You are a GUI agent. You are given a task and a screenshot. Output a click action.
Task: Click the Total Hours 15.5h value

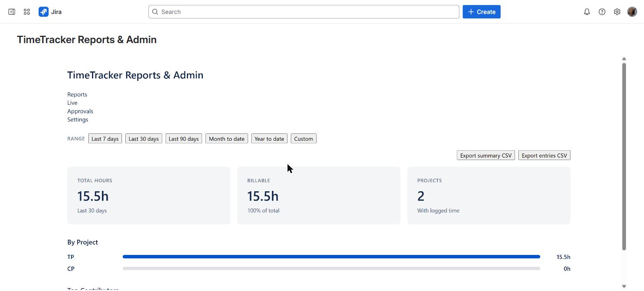[93, 196]
